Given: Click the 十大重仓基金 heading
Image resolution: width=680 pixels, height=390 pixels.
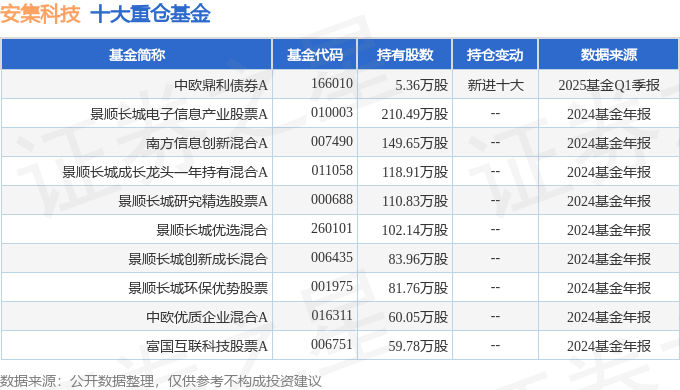Looking at the screenshot, I should [x=150, y=13].
